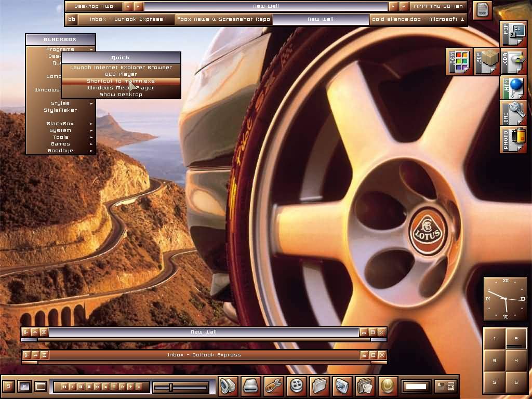Skip to next track in player

(97, 387)
